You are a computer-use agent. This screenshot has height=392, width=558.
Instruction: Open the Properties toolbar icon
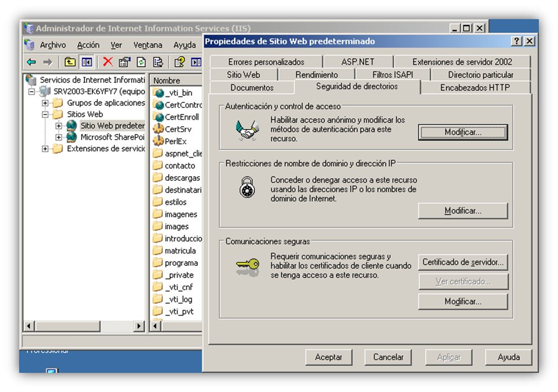click(x=124, y=63)
